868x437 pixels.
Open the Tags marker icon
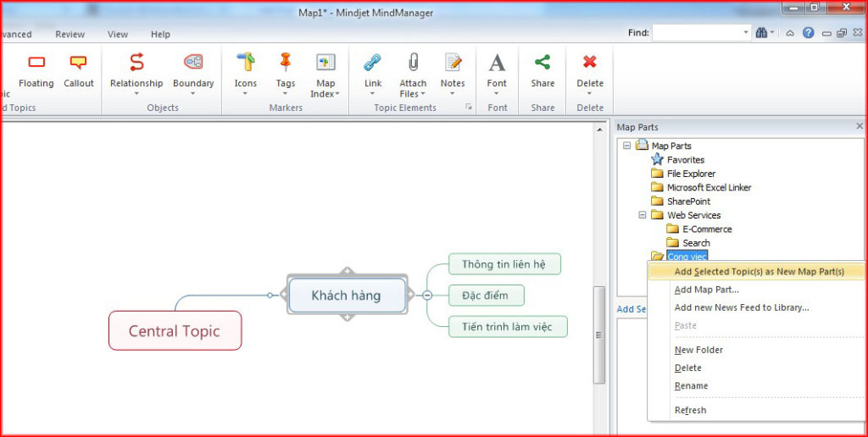[286, 62]
